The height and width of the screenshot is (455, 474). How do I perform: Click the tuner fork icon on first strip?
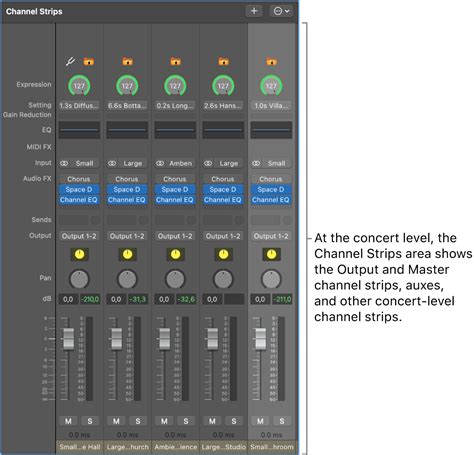pos(70,61)
